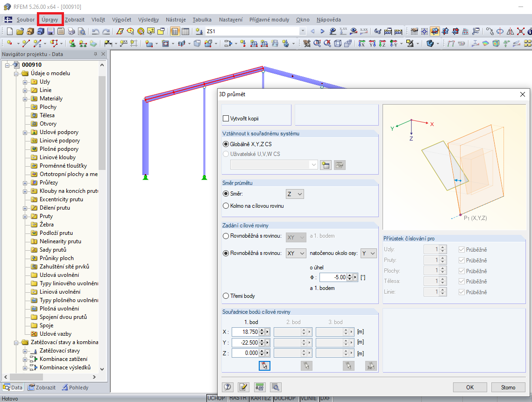Open the help icon in 3D průmět dialog
532x402 pixels.
click(x=227, y=387)
